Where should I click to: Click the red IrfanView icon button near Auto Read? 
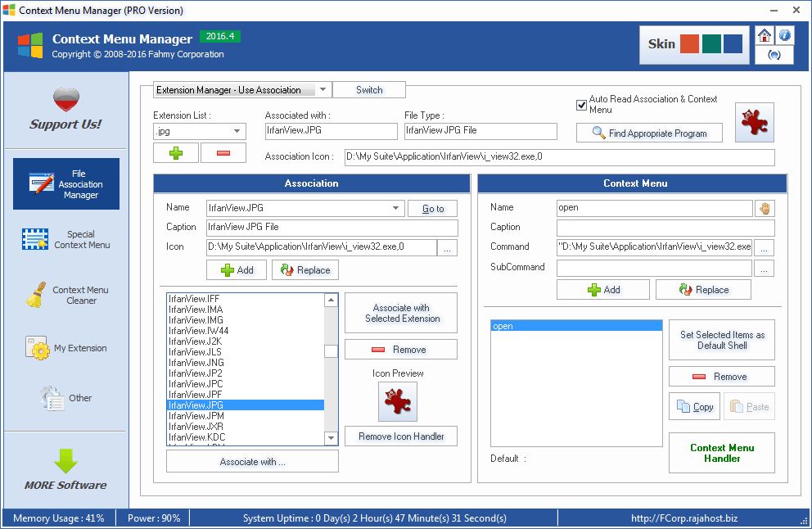[753, 121]
